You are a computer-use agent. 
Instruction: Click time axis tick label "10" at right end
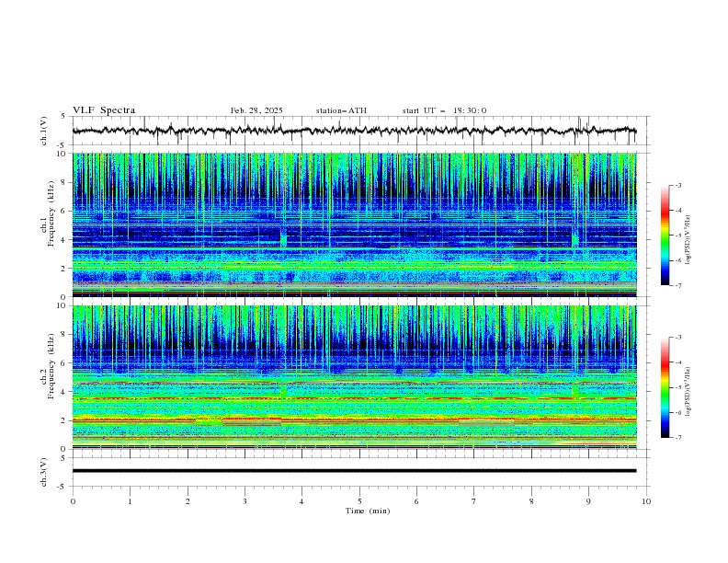tap(646, 501)
